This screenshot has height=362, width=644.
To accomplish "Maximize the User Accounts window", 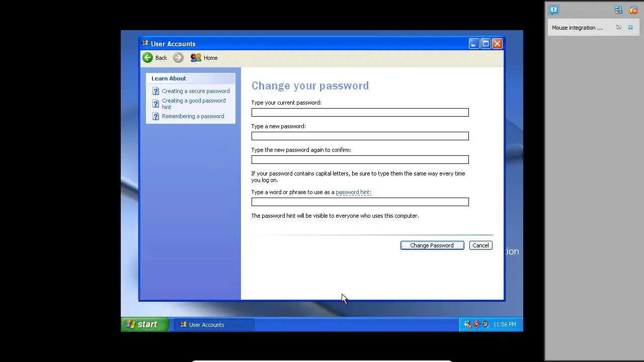I will [486, 44].
